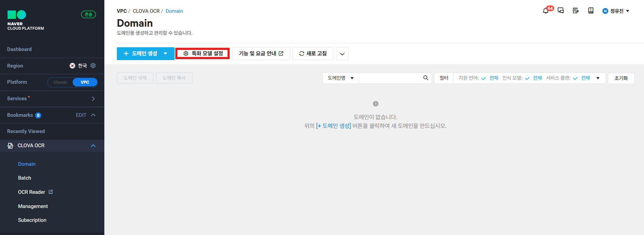The height and width of the screenshot is (235, 644).
Task: Open Dashboard in the sidebar
Action: 19,49
